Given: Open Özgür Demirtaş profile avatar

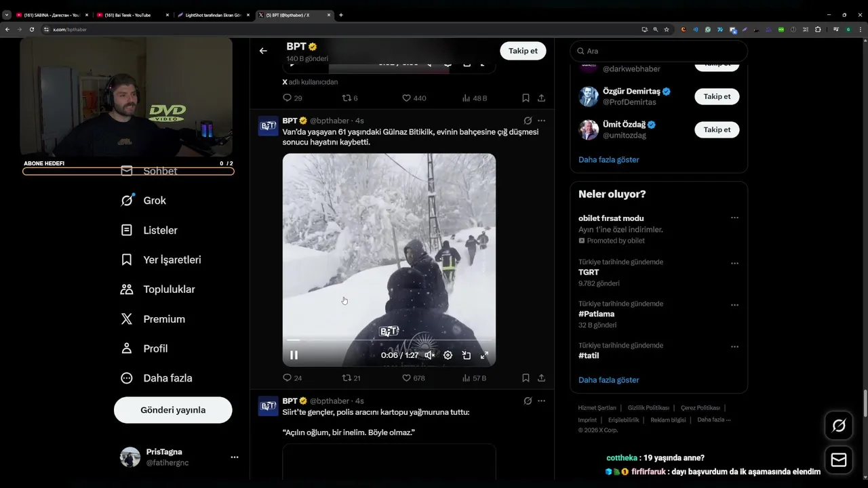Looking at the screenshot, I should pos(589,97).
